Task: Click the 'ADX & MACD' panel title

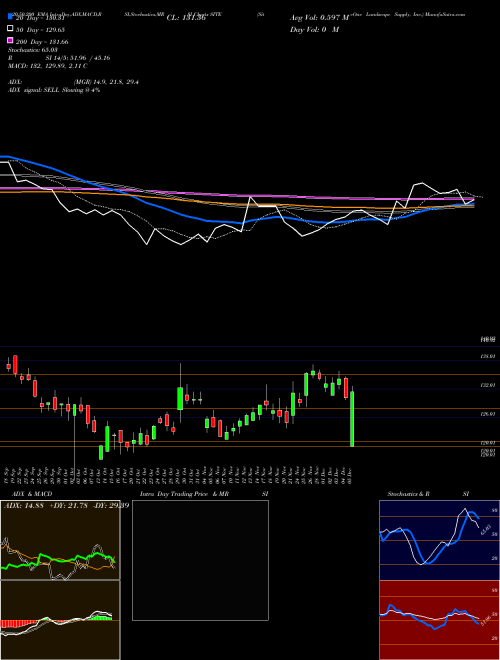Action: [x=32, y=494]
